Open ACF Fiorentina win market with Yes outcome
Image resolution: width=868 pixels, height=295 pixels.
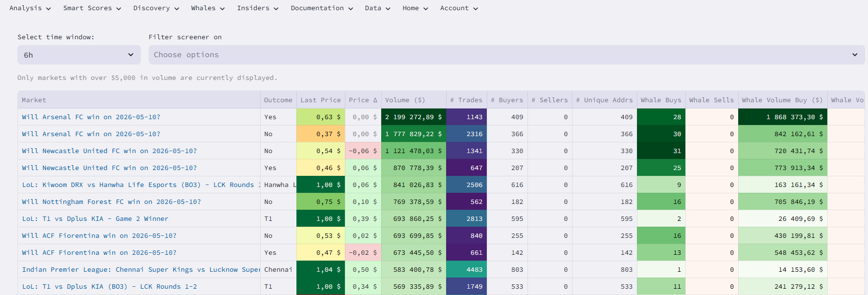coord(99,253)
